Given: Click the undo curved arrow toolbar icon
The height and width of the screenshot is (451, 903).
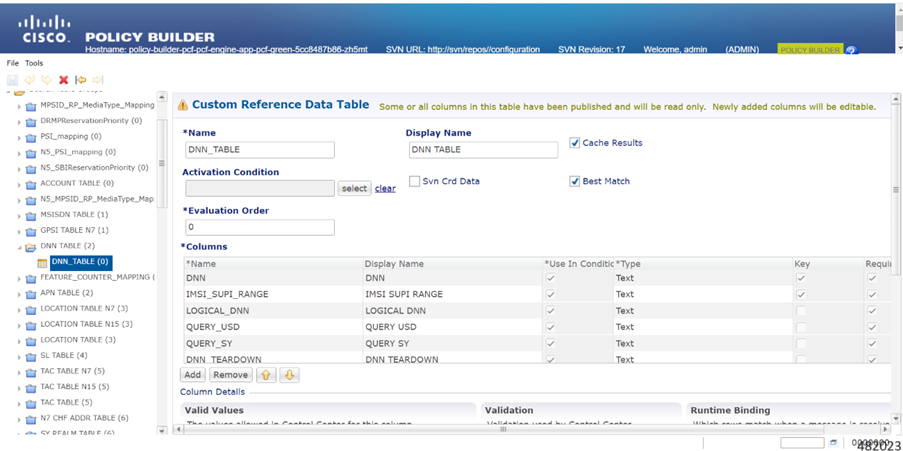Looking at the screenshot, I should pos(30,80).
